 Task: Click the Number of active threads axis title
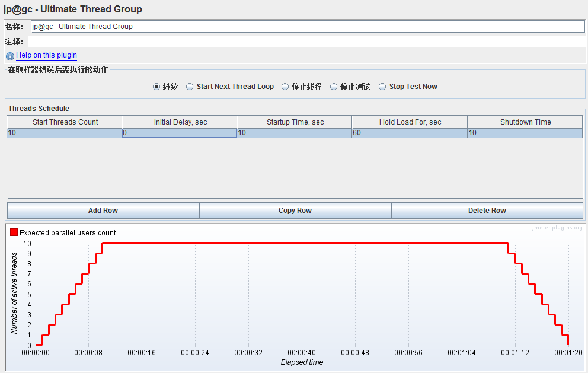click(x=14, y=293)
